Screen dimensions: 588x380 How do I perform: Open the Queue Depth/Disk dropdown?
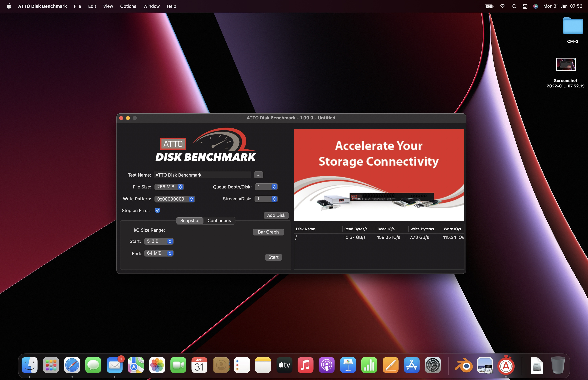pos(266,187)
